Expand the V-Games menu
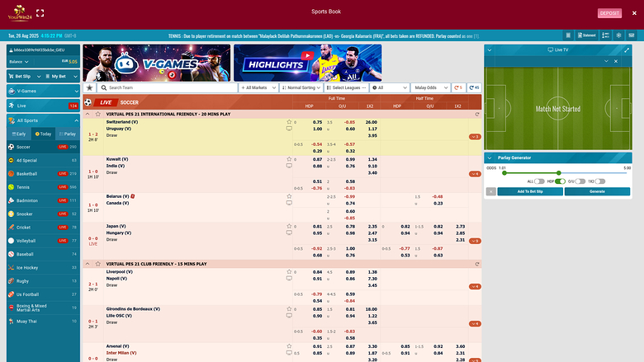The height and width of the screenshot is (362, 644). click(x=43, y=91)
